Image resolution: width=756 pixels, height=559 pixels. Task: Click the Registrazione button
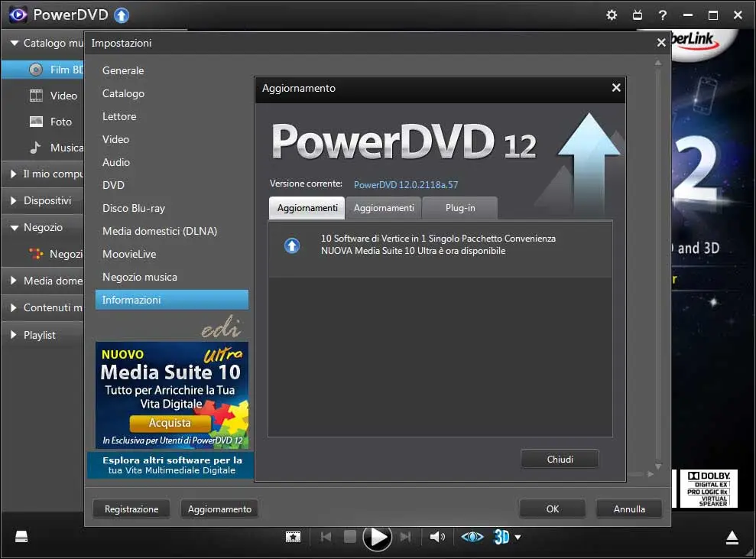pos(131,509)
